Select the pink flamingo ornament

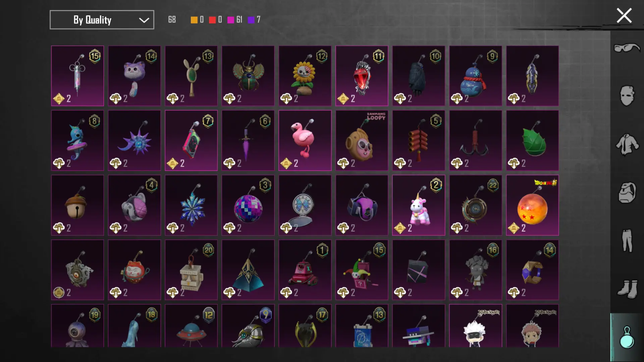click(305, 140)
